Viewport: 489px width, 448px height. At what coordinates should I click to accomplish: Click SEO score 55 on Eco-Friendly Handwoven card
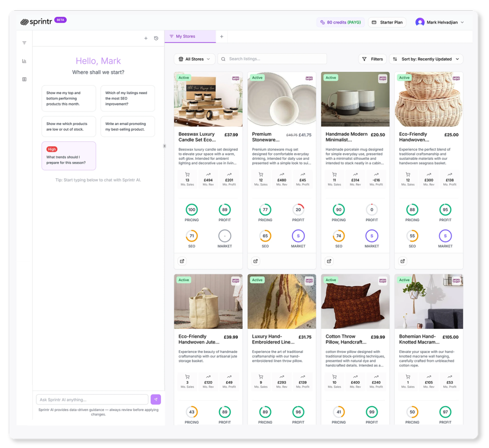412,236
